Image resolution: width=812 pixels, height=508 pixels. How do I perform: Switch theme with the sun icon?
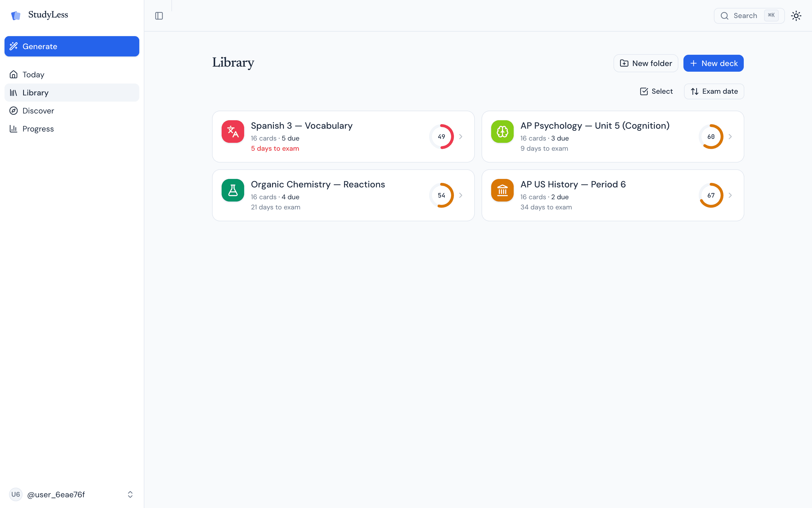pos(796,16)
